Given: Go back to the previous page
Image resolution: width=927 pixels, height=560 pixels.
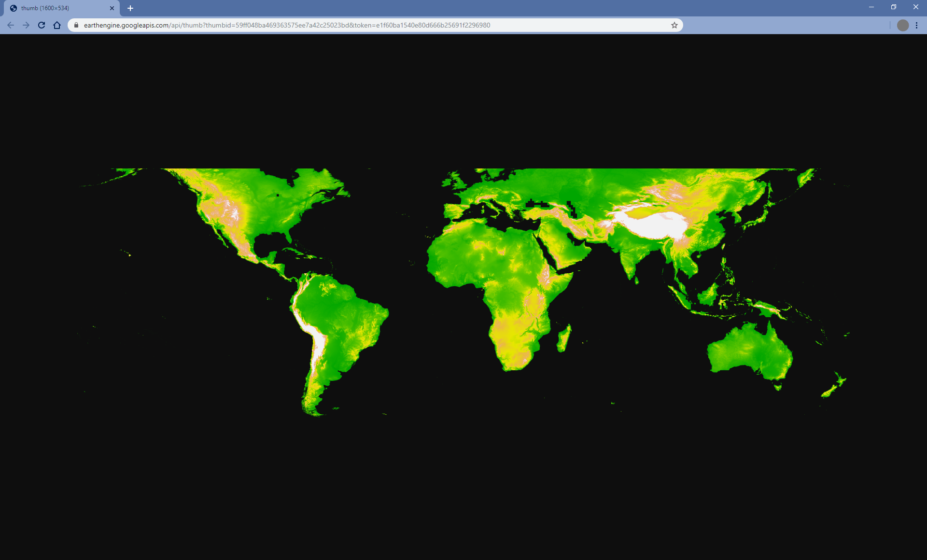Looking at the screenshot, I should tap(11, 25).
